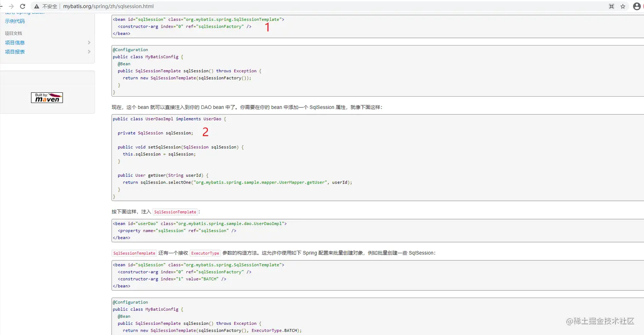This screenshot has height=335, width=644.
Task: Click "public class UserDaoImpl implements UserDao {"
Action: click(169, 119)
